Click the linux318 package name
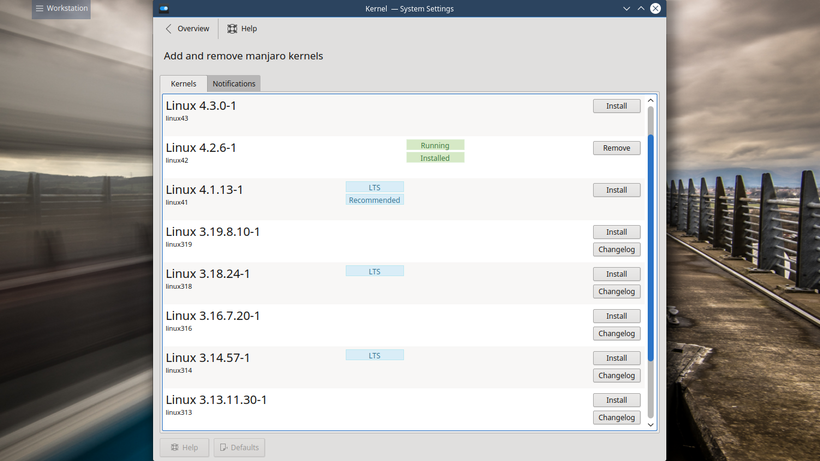Viewport: 820px width, 461px height. (x=179, y=286)
